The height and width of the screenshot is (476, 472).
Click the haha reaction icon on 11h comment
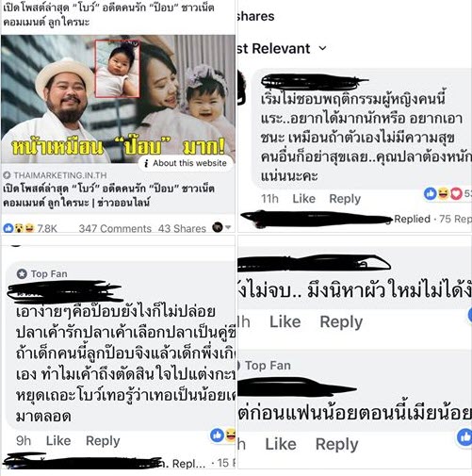(x=444, y=193)
